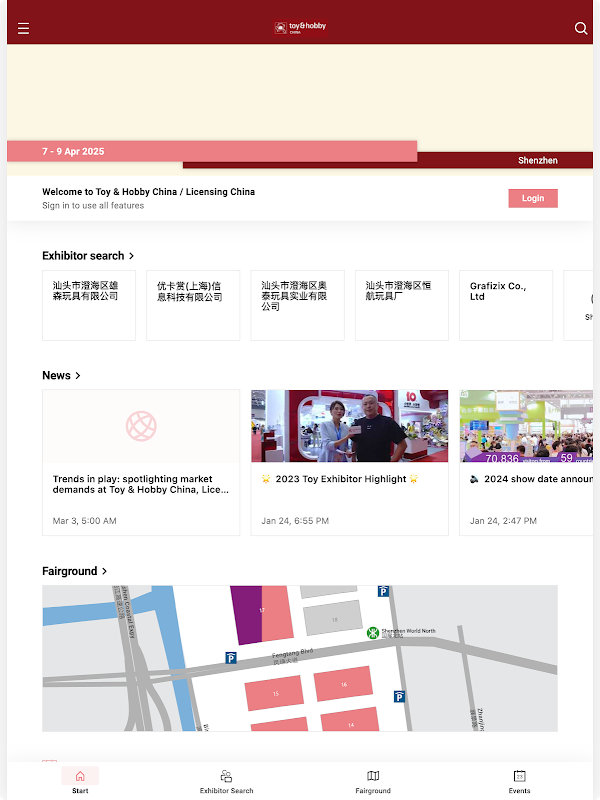Switch to the Events tab
600x800 pixels.
(519, 781)
